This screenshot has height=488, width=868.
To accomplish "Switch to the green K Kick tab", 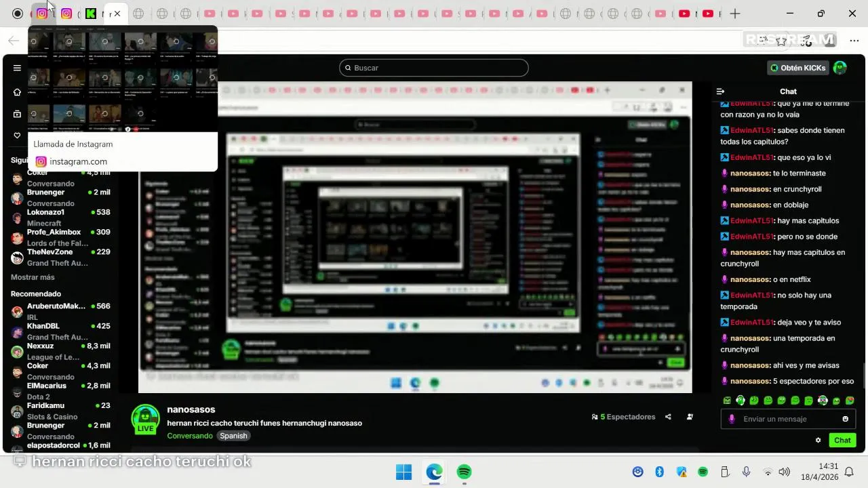I will (90, 14).
